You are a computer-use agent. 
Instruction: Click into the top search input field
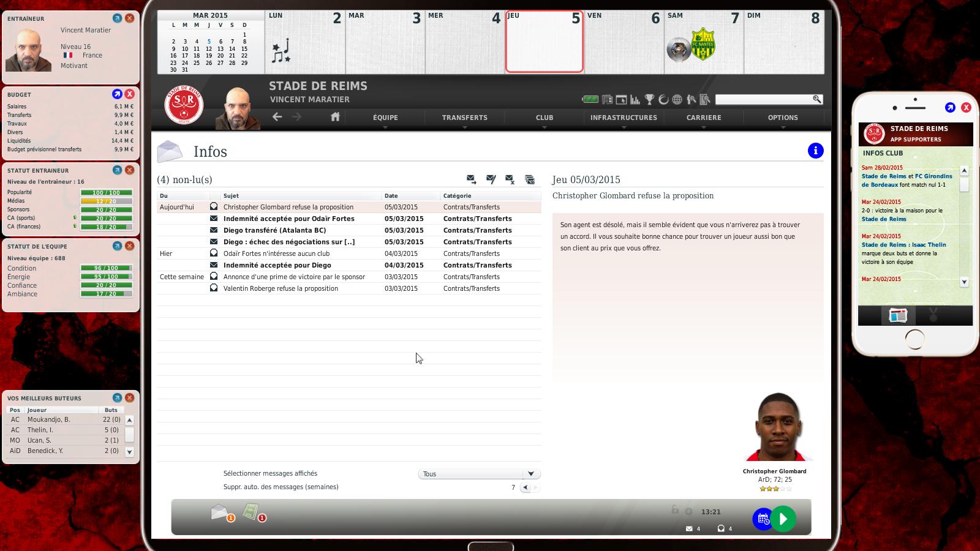pos(763,99)
